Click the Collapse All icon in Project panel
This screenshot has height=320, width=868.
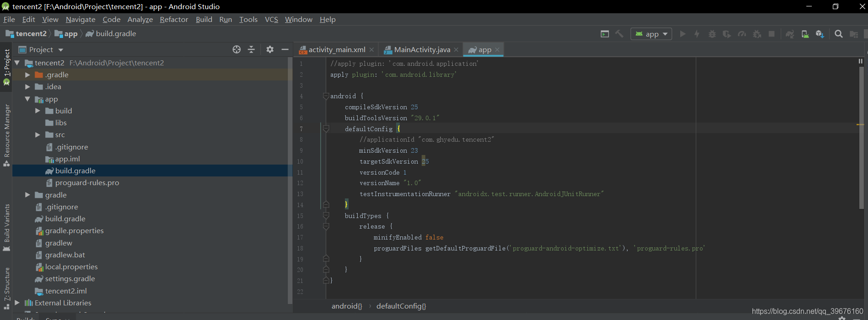pyautogui.click(x=251, y=49)
